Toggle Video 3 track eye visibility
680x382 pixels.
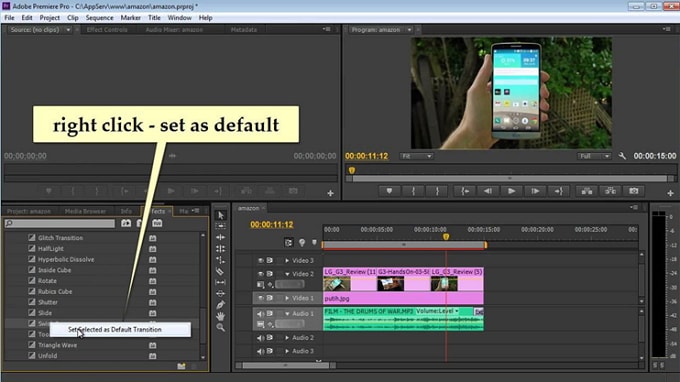[260, 261]
